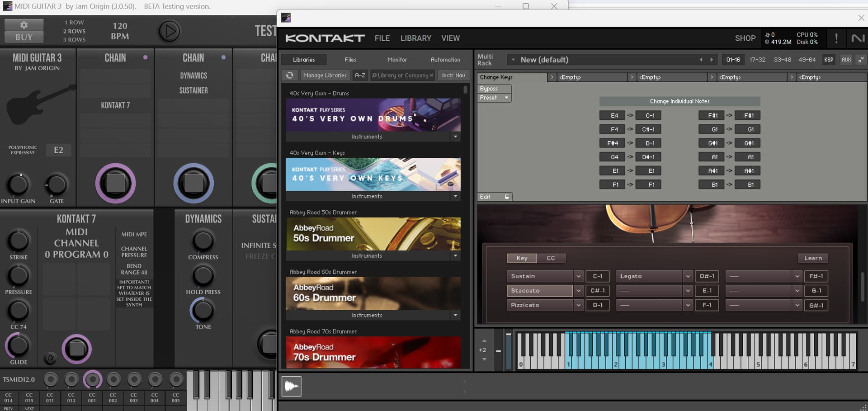Viewport: 868px width, 411px height.
Task: Switch articulation mode to CC
Action: click(x=551, y=258)
